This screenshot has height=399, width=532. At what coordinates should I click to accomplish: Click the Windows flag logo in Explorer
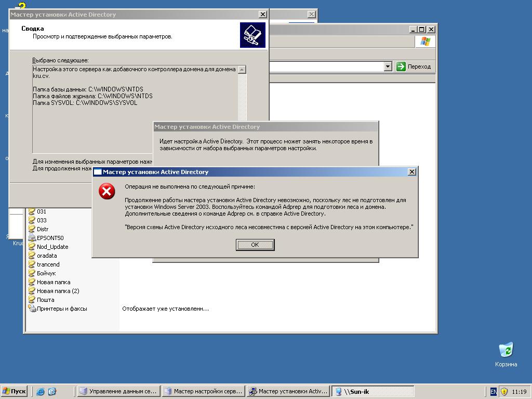tap(425, 42)
